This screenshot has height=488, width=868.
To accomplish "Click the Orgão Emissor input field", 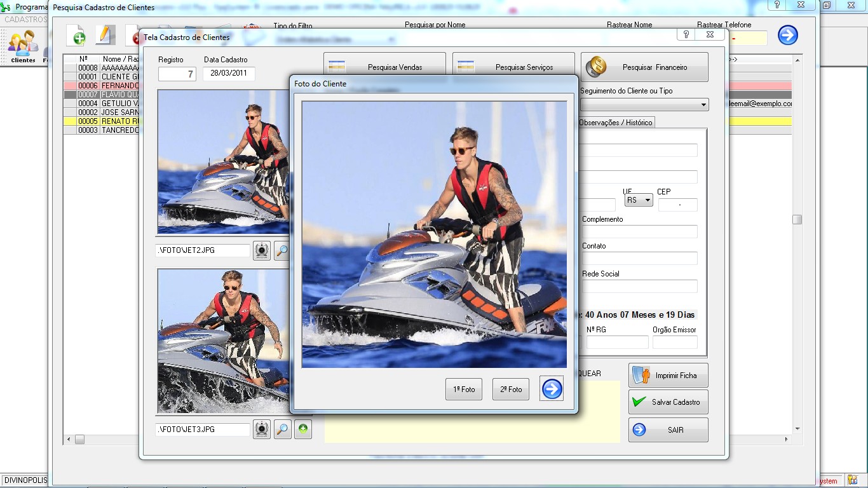I will (x=675, y=342).
